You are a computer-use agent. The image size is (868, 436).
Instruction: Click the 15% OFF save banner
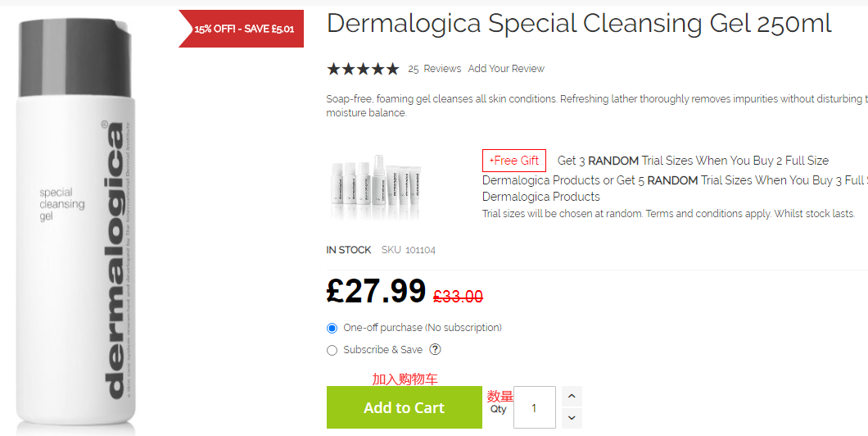coord(242,29)
